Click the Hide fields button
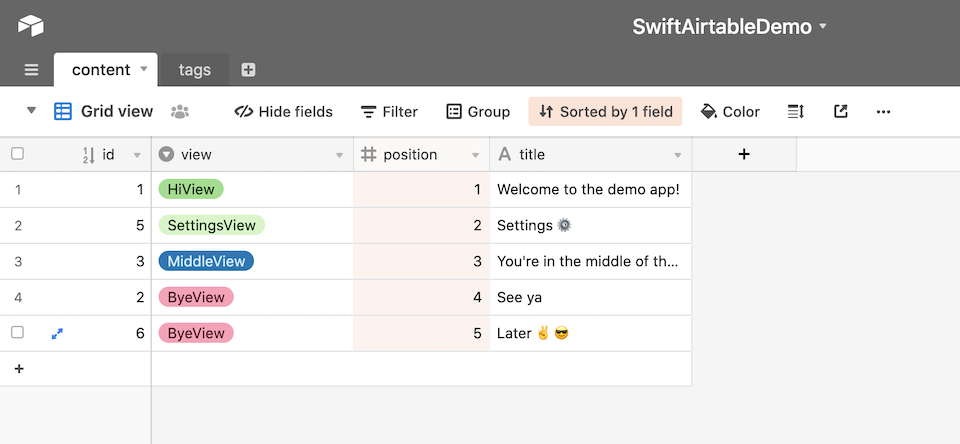 point(283,112)
